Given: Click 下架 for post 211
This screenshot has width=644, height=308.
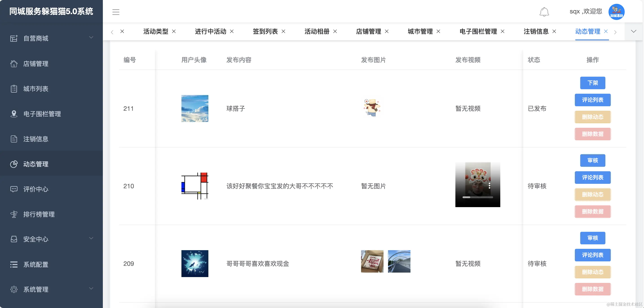Looking at the screenshot, I should coord(593,83).
